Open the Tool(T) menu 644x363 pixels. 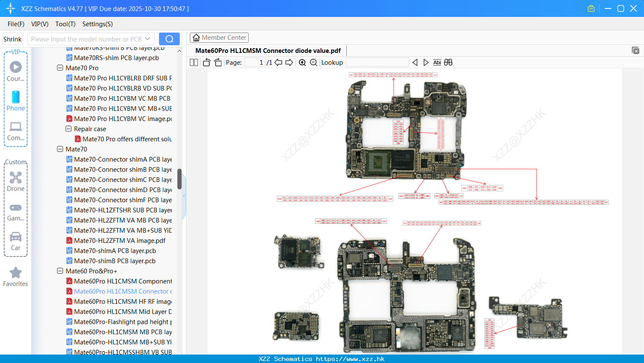click(x=66, y=24)
